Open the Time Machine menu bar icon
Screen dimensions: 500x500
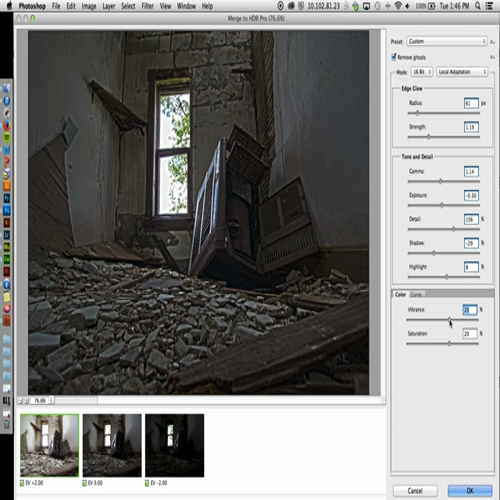[x=377, y=6]
